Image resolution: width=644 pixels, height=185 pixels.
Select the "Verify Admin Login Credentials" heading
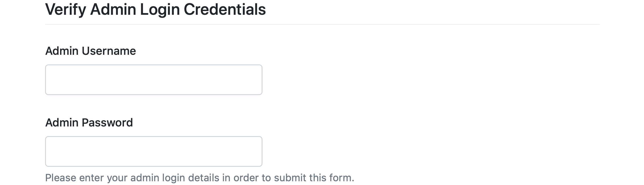point(155,10)
